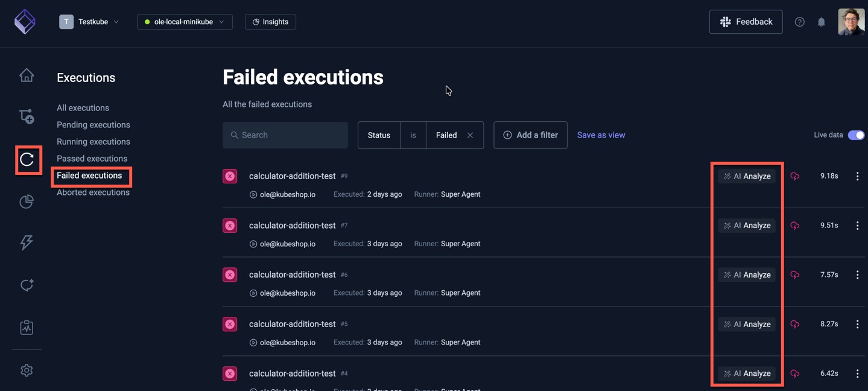Open the Triggers icon in the sidebar
Screen dimensions: 868x391
pos(27,285)
